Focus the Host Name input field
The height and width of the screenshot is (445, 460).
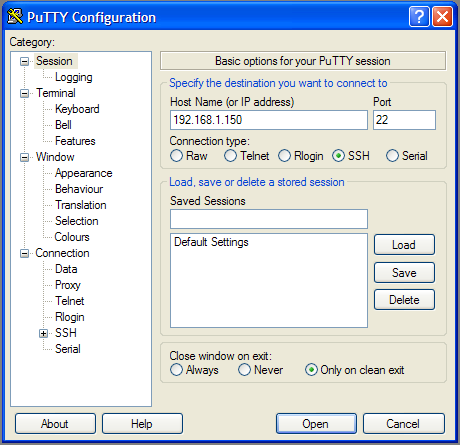[x=269, y=120]
